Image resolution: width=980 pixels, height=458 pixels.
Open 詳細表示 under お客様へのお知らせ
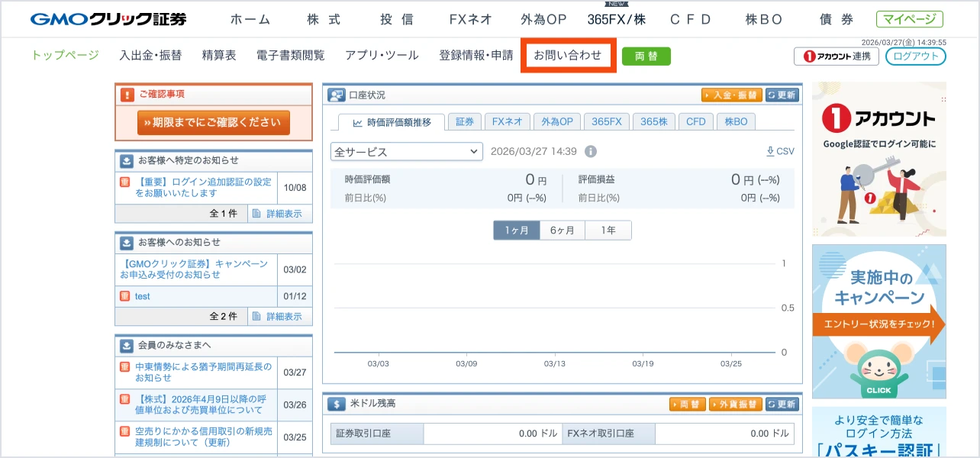(x=279, y=316)
